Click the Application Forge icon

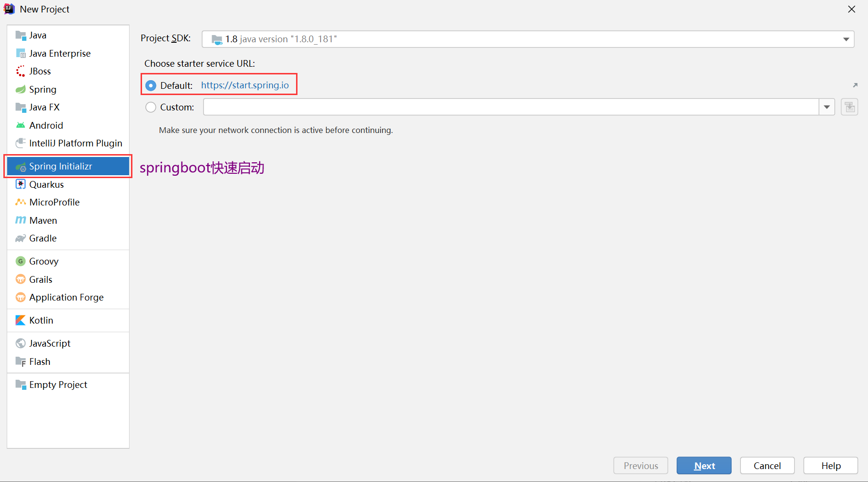[21, 297]
